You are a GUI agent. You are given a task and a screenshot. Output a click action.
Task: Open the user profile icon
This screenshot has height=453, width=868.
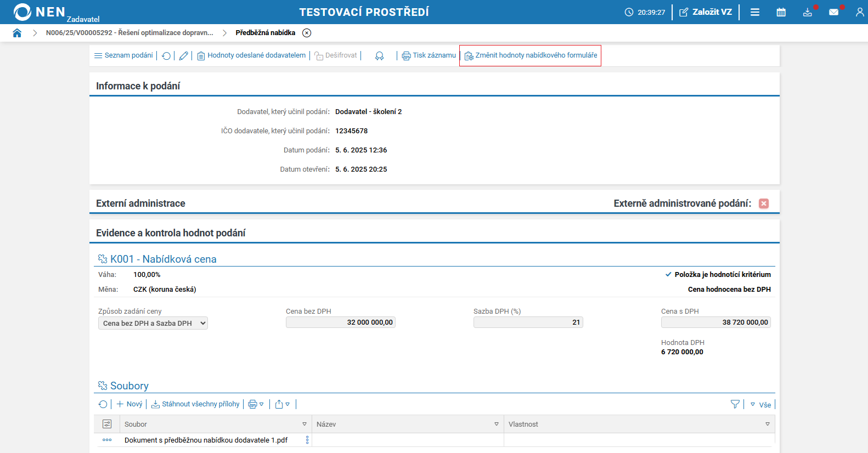click(x=859, y=12)
